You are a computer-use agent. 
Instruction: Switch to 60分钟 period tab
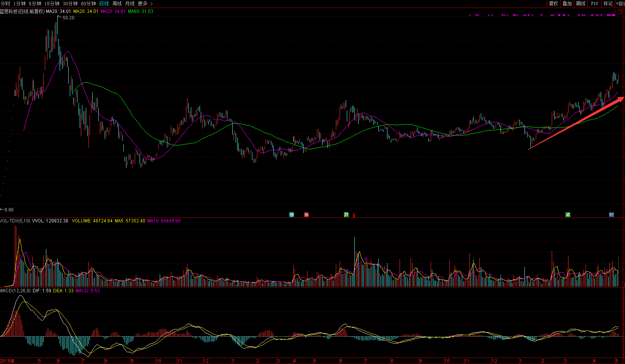[x=88, y=3]
